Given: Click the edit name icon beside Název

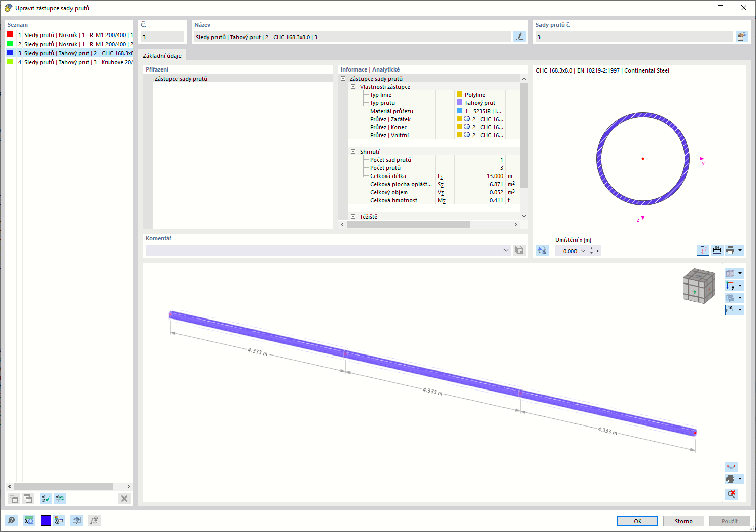Looking at the screenshot, I should pyautogui.click(x=519, y=37).
